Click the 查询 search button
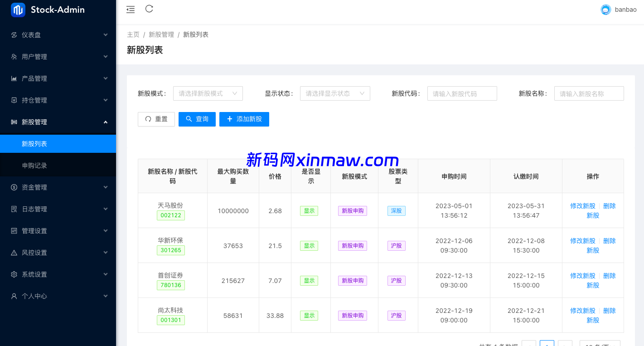644x346 pixels. 197,119
